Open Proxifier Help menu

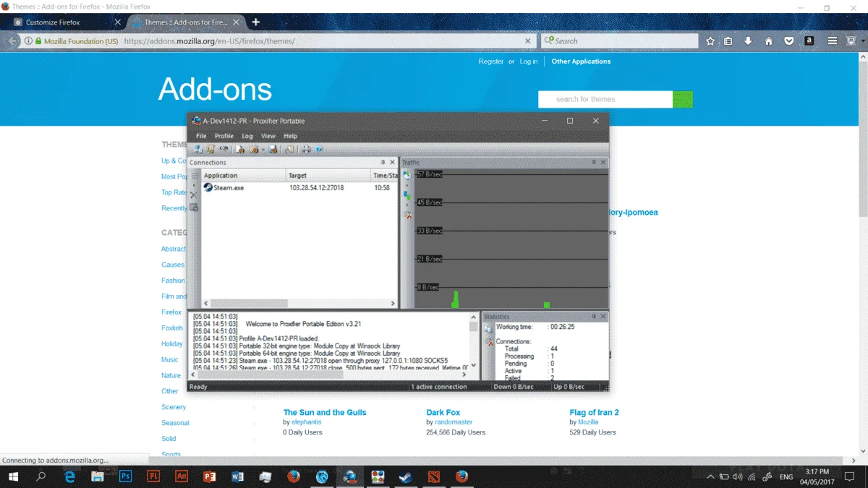[x=290, y=136]
